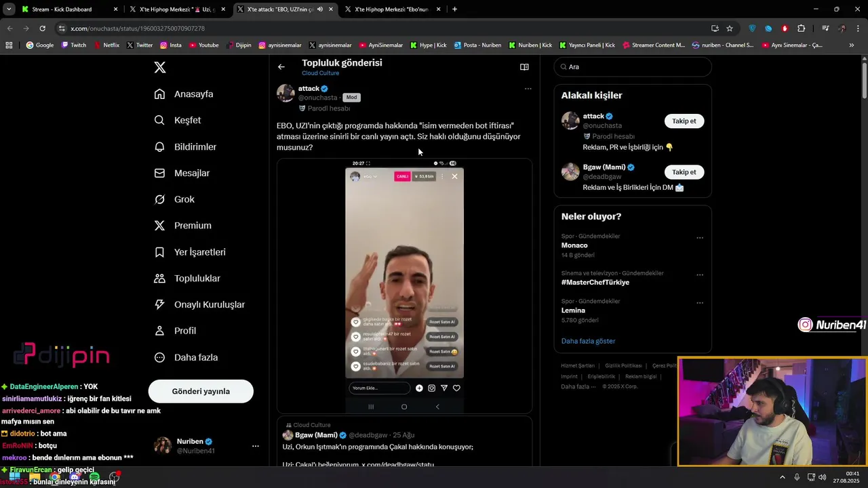Mute the audio on the attack tab

pyautogui.click(x=320, y=9)
